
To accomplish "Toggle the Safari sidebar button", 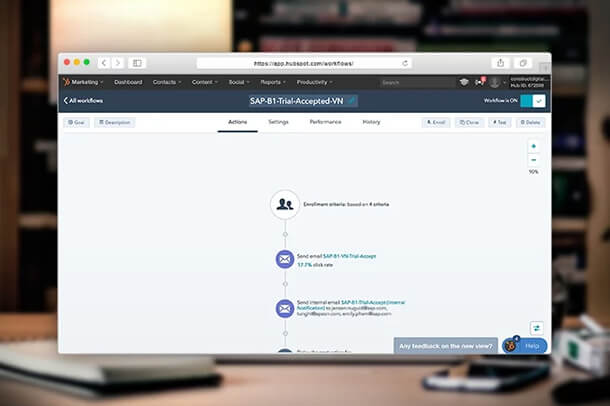I will (138, 63).
